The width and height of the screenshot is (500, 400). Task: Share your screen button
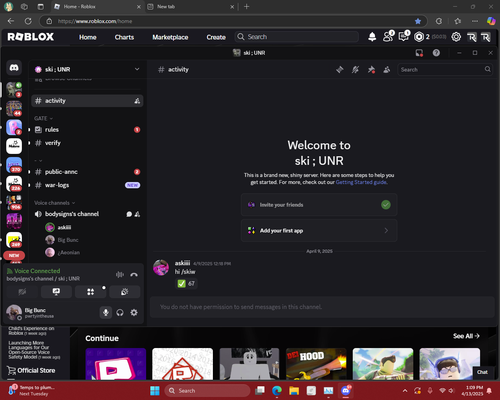click(x=56, y=292)
